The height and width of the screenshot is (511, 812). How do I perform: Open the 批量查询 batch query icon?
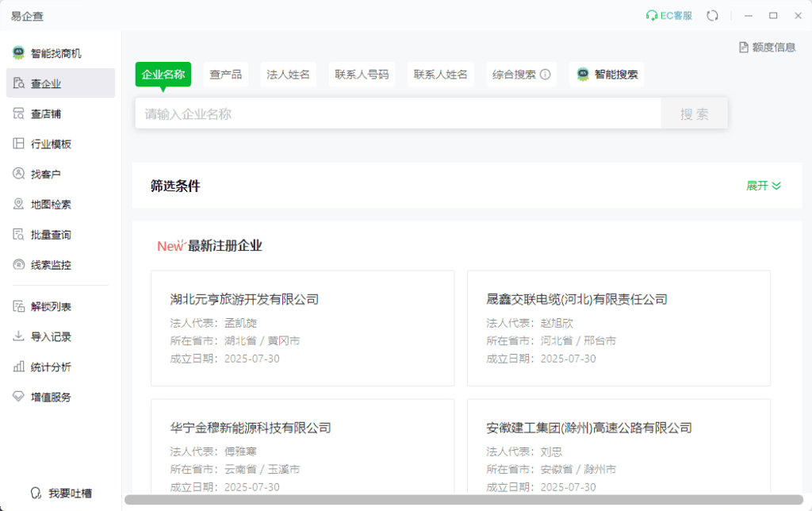[x=18, y=234]
